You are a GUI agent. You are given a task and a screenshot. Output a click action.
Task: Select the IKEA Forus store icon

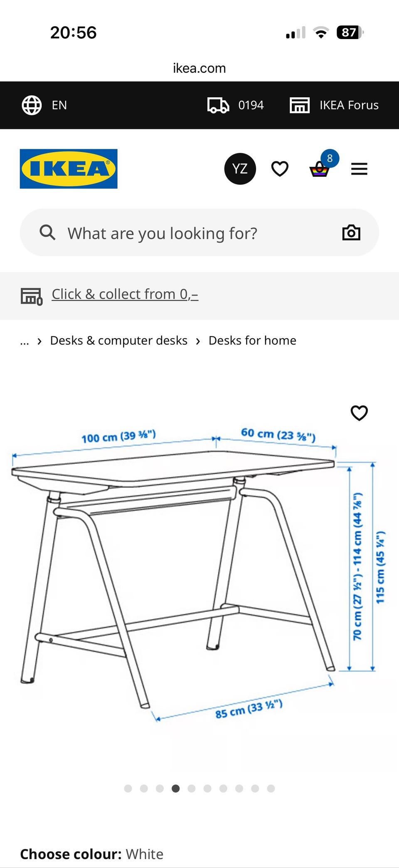coord(299,105)
